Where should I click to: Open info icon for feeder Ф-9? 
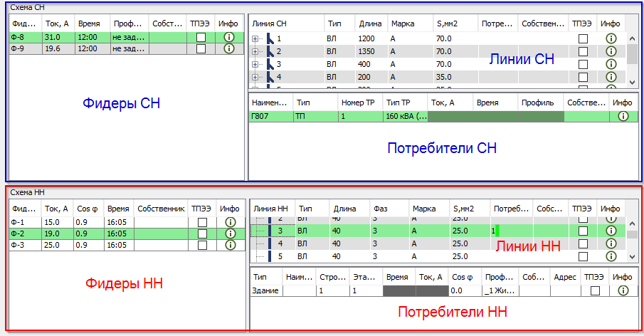[229, 48]
